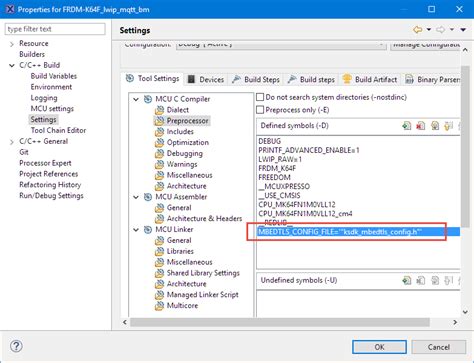Click the MCU Linker tool icon
This screenshot has height=363, width=474.
[148, 230]
